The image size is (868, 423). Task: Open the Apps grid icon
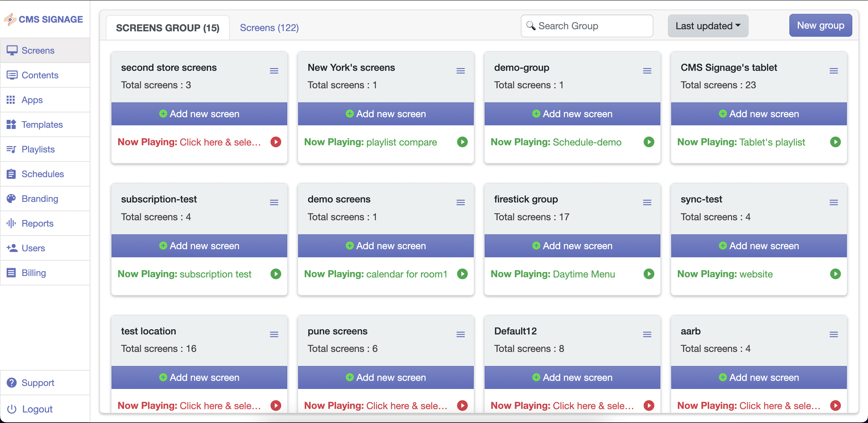click(x=11, y=100)
